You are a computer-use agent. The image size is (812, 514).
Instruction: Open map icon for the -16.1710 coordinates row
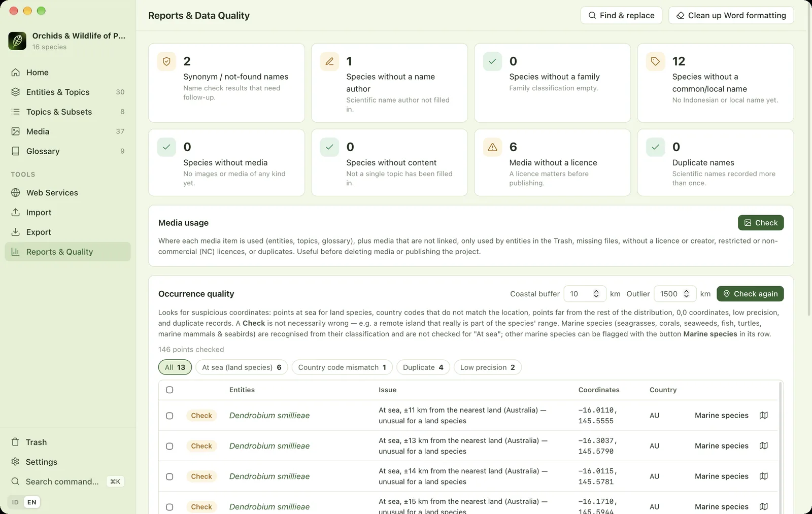coord(763,506)
